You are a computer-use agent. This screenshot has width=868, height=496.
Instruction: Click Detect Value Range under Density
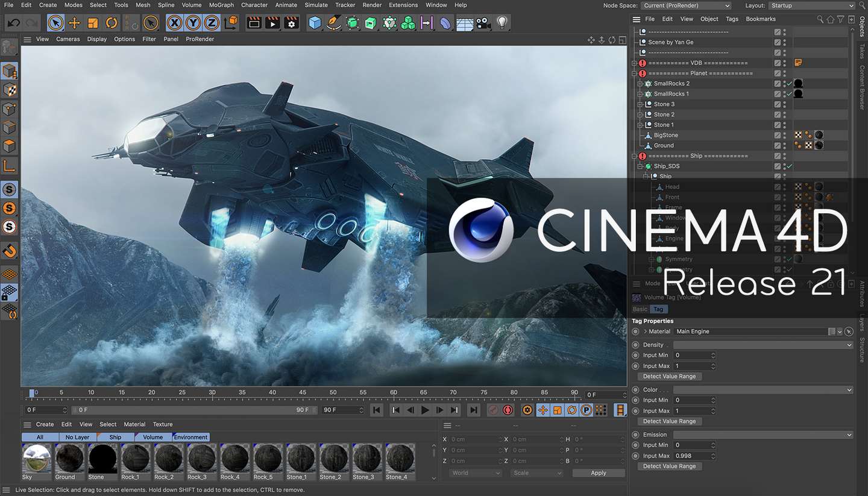tap(669, 377)
